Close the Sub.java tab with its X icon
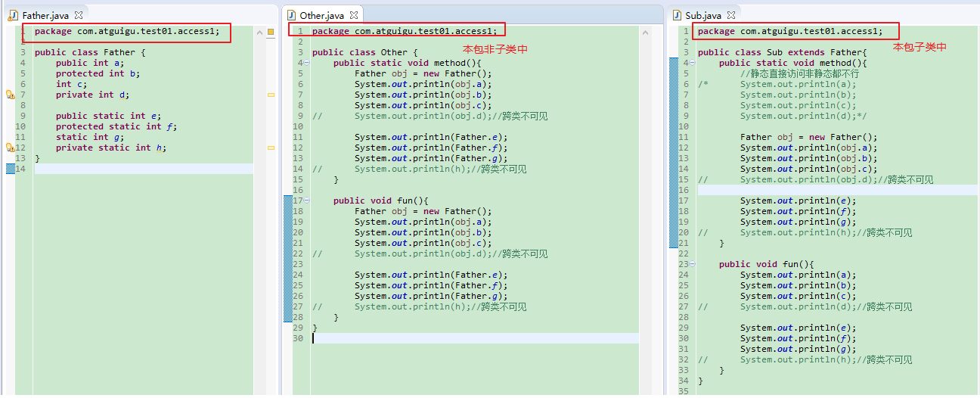Image resolution: width=980 pixels, height=398 pixels. (731, 15)
